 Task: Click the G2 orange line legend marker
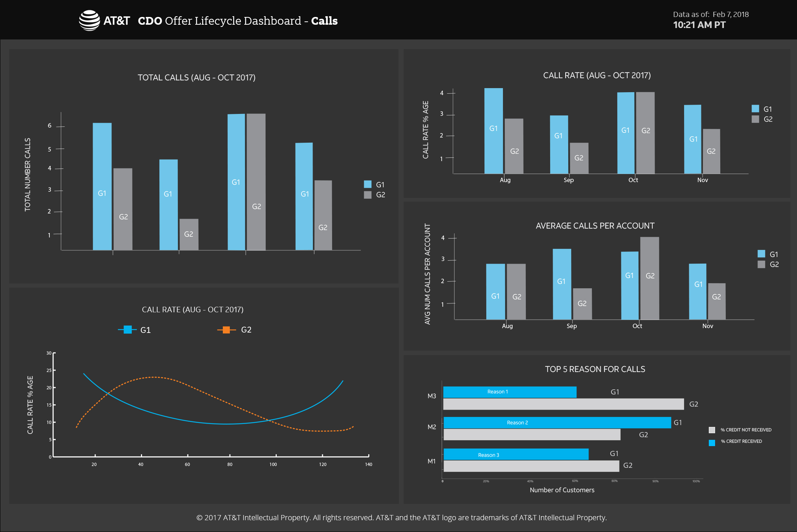click(227, 330)
